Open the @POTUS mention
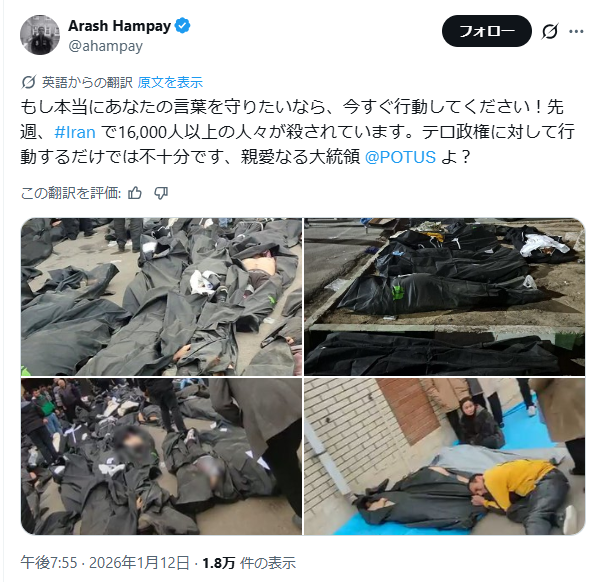The height and width of the screenshot is (582, 600). tap(400, 157)
